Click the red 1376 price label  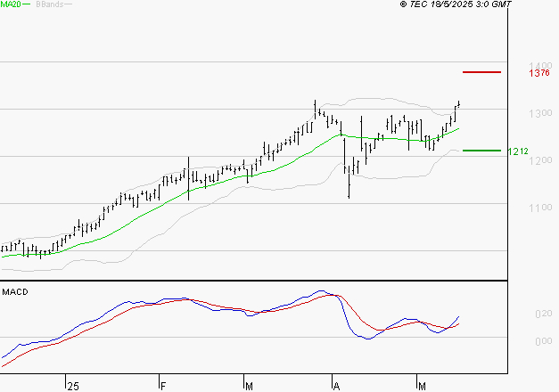[539, 73]
